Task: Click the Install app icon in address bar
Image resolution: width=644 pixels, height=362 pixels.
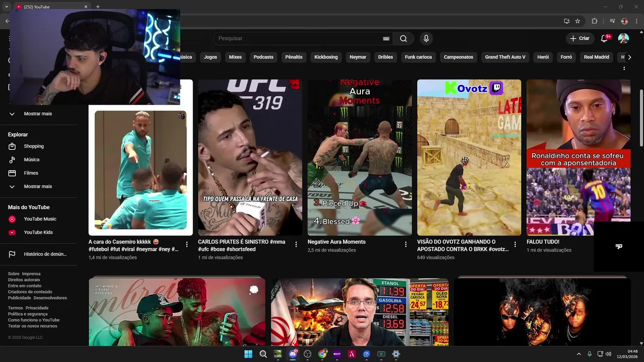Action: (567, 21)
